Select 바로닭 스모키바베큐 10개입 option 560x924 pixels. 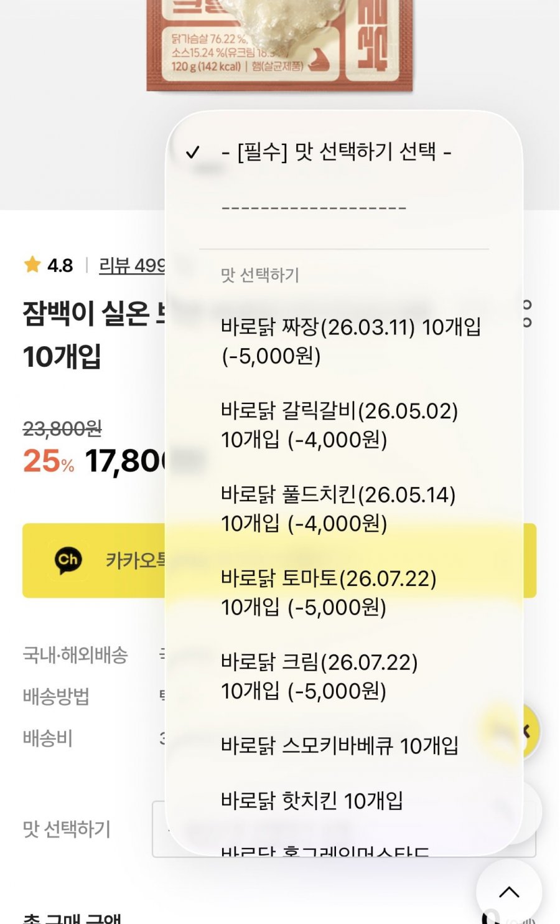pos(339,745)
